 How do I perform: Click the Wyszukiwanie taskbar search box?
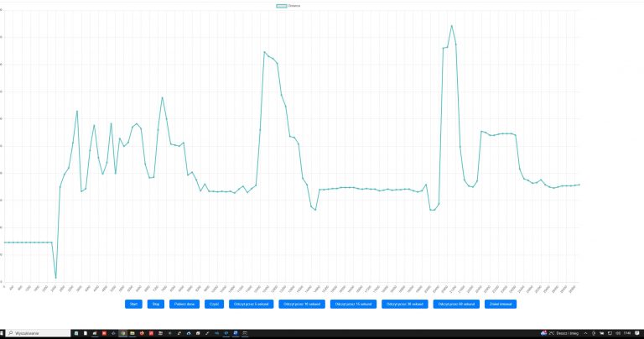click(34, 333)
